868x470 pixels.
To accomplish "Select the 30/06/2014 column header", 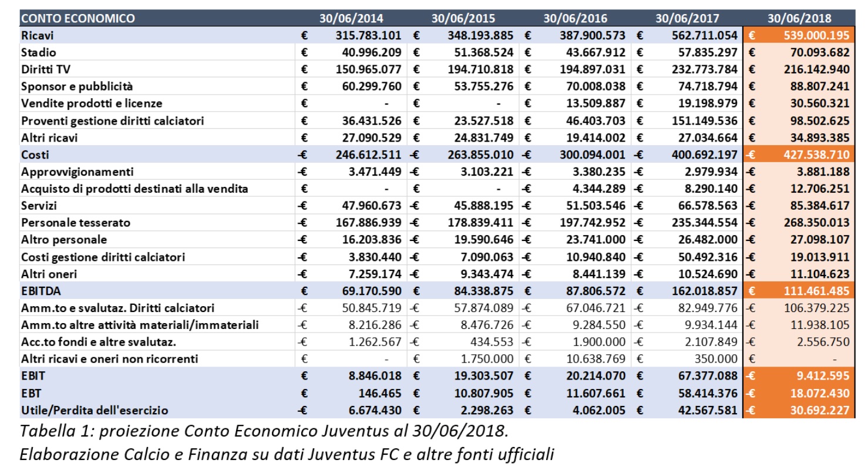I will 351,18.
